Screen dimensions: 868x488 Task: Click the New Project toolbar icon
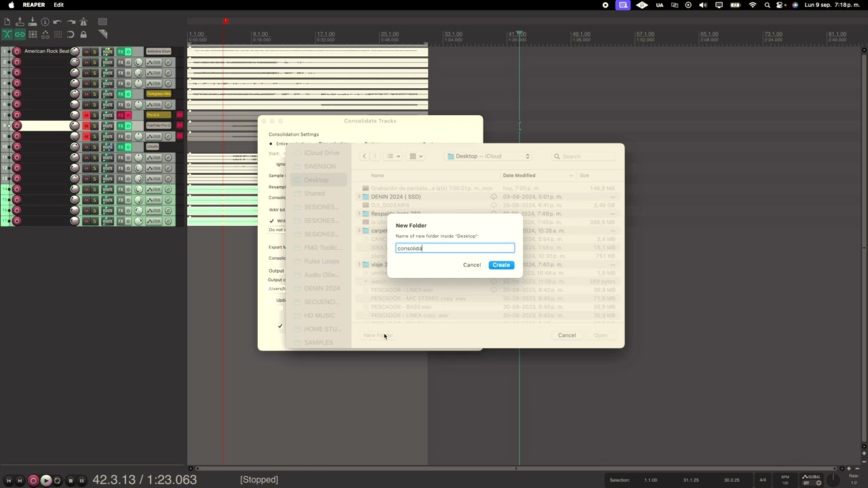click(x=7, y=22)
